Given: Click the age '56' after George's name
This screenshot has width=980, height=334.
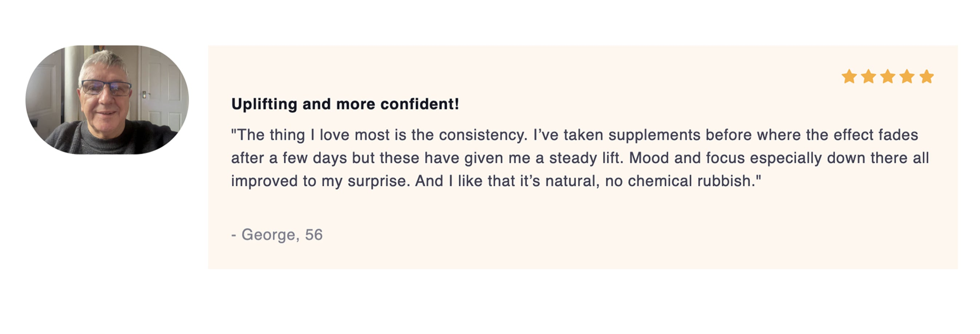Looking at the screenshot, I should pyautogui.click(x=314, y=235).
